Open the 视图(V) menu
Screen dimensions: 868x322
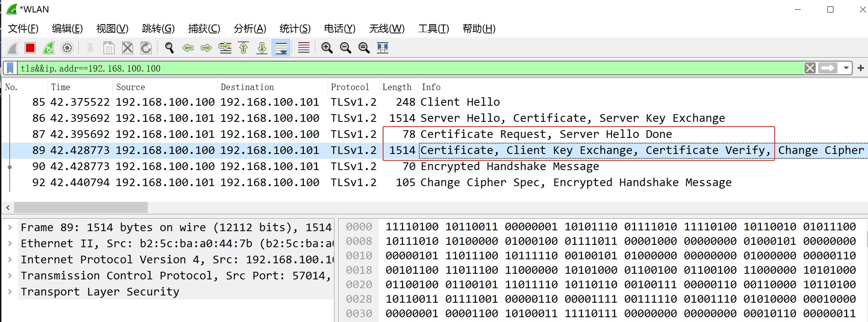tap(112, 29)
